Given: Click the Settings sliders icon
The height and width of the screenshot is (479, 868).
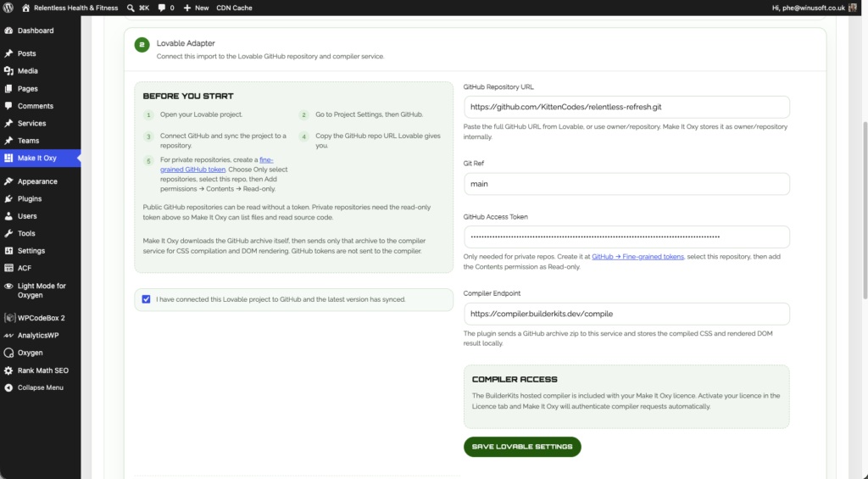Looking at the screenshot, I should [8, 250].
